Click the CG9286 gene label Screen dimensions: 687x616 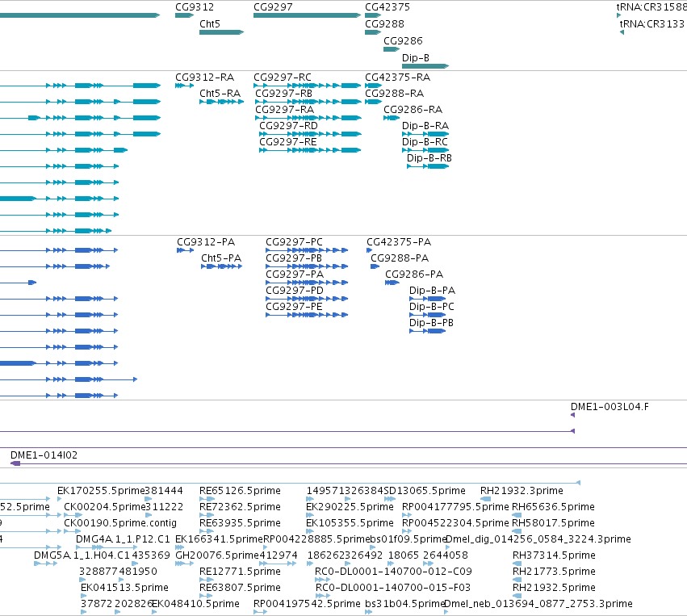pyautogui.click(x=403, y=40)
